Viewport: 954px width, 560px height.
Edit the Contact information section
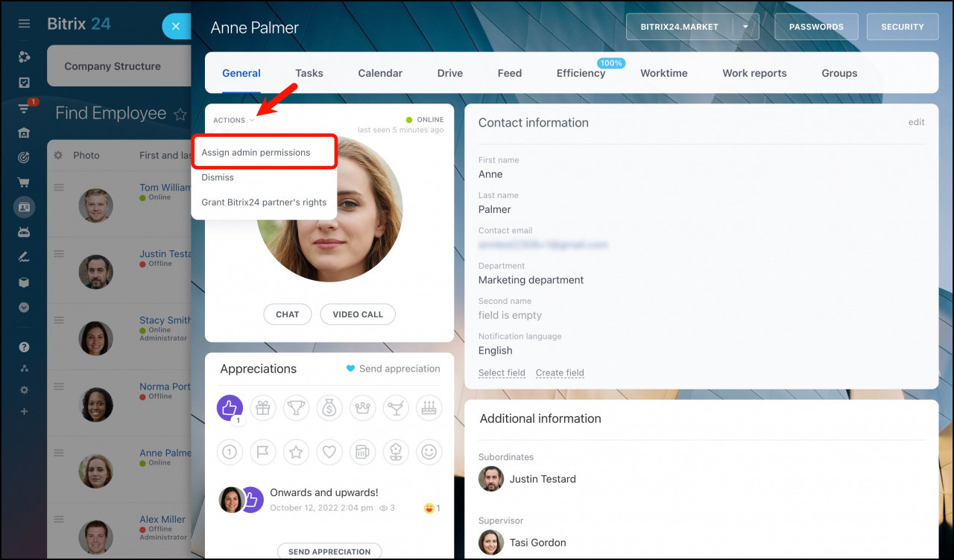point(916,122)
